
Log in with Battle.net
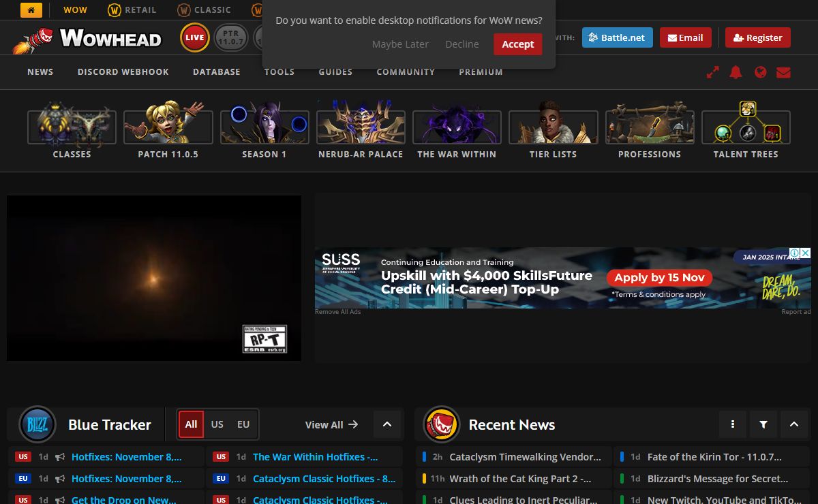618,37
